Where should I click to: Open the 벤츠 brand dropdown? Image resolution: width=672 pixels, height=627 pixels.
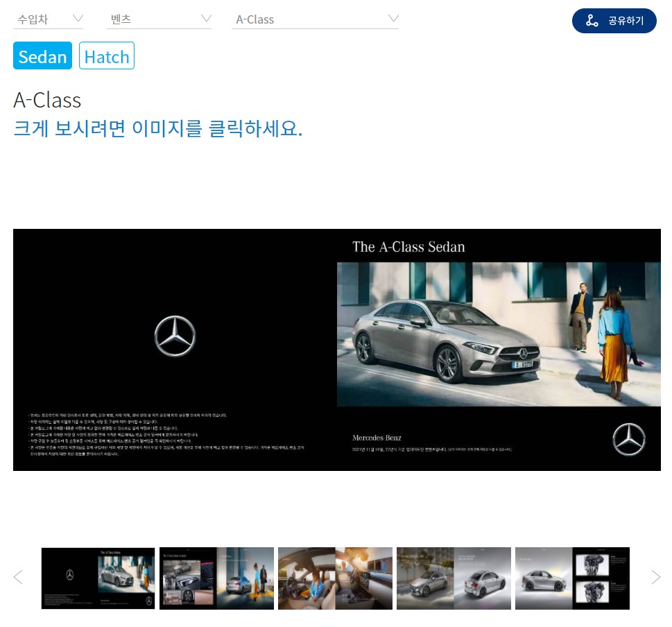[159, 19]
